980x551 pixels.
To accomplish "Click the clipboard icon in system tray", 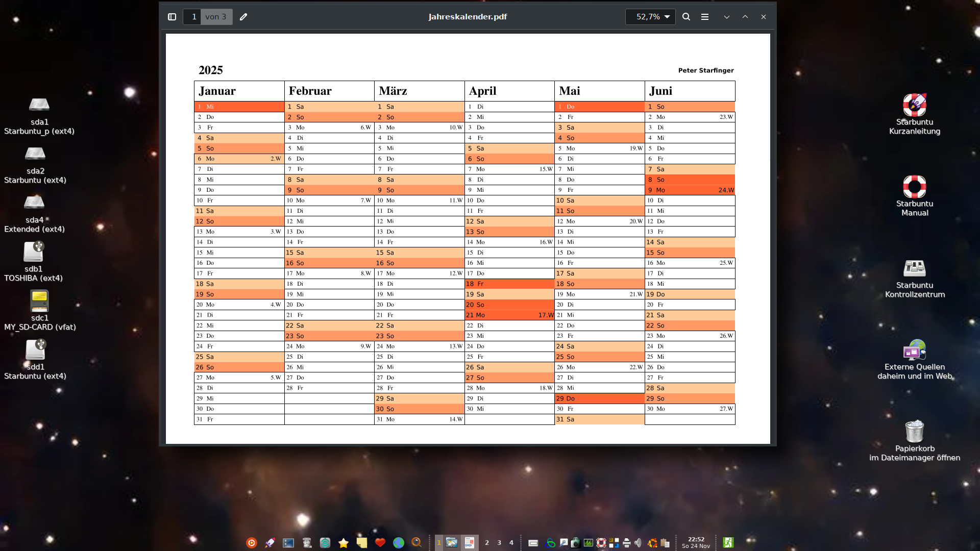I will [x=665, y=543].
